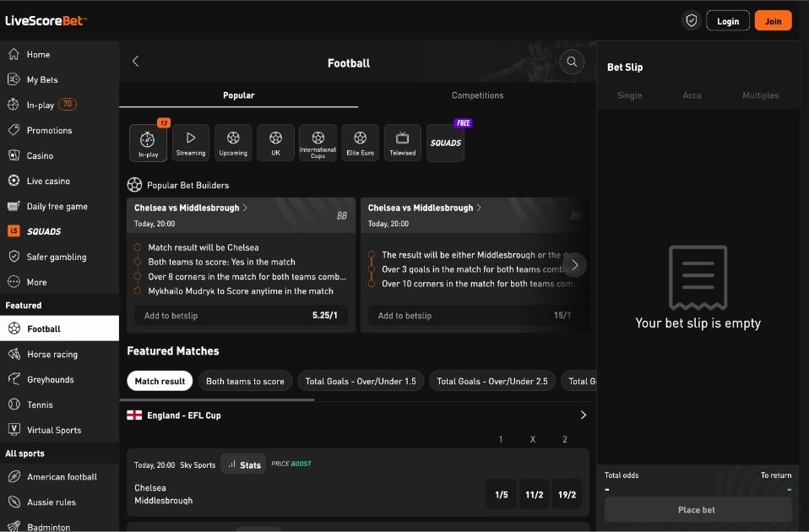Select Match result market filter
809x532 pixels.
coord(160,382)
